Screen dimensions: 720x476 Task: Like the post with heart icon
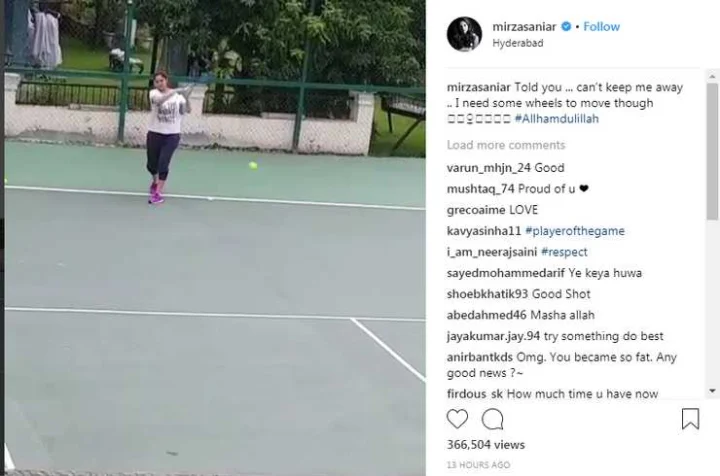[x=457, y=419]
